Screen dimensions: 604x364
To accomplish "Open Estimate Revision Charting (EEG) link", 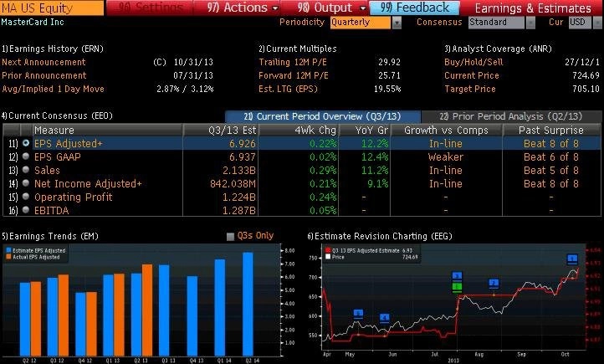I will pos(380,236).
